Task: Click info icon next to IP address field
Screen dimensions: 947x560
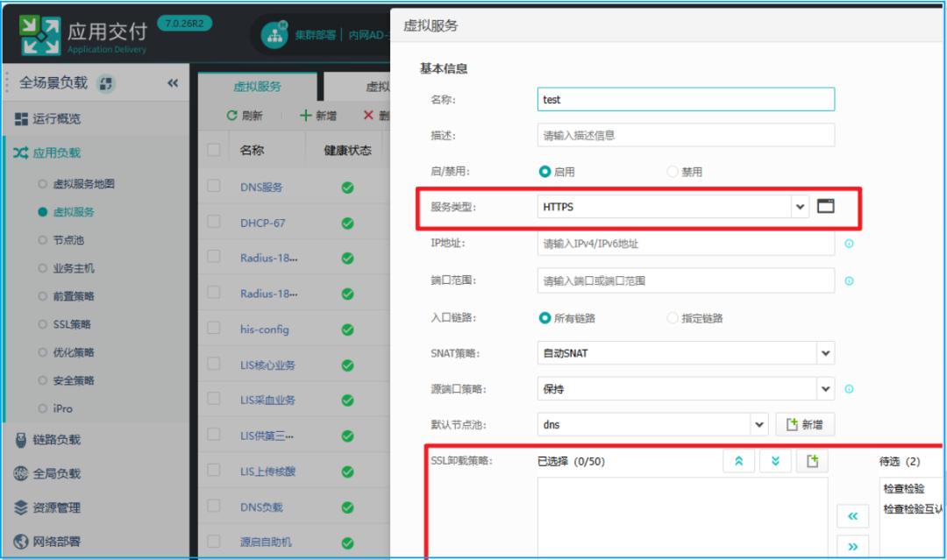Action: pyautogui.click(x=849, y=244)
